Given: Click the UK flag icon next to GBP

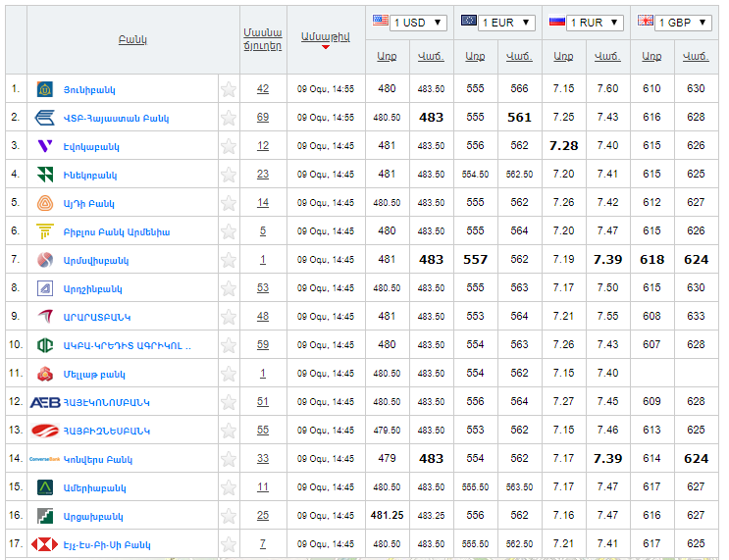Looking at the screenshot, I should point(646,21).
